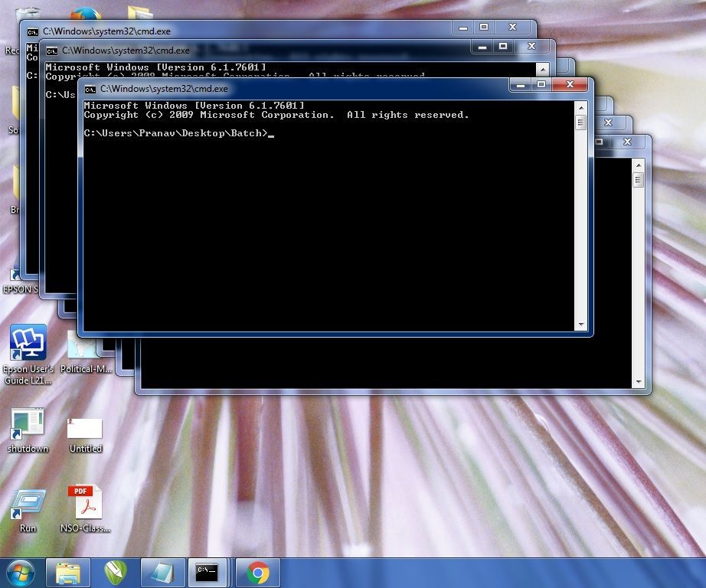Screen dimensions: 706x588
Task: Select the Untitled desktop file
Action: coord(85,435)
